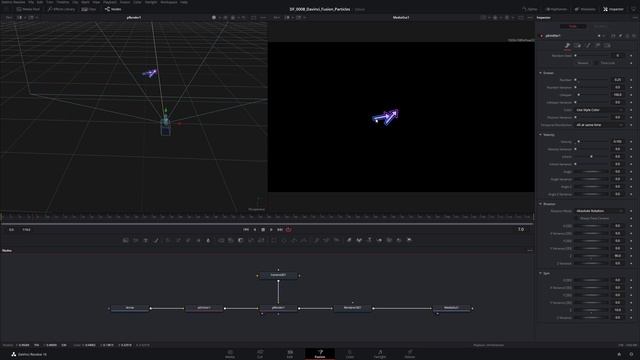Image resolution: width=640 pixels, height=360 pixels.
Task: Add a Text+ node from the toolbar
Action: click(x=146, y=240)
